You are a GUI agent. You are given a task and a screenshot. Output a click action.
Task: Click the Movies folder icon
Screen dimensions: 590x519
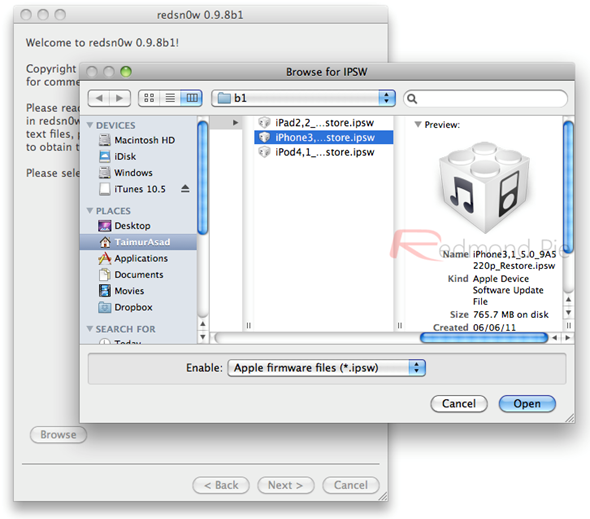point(104,291)
